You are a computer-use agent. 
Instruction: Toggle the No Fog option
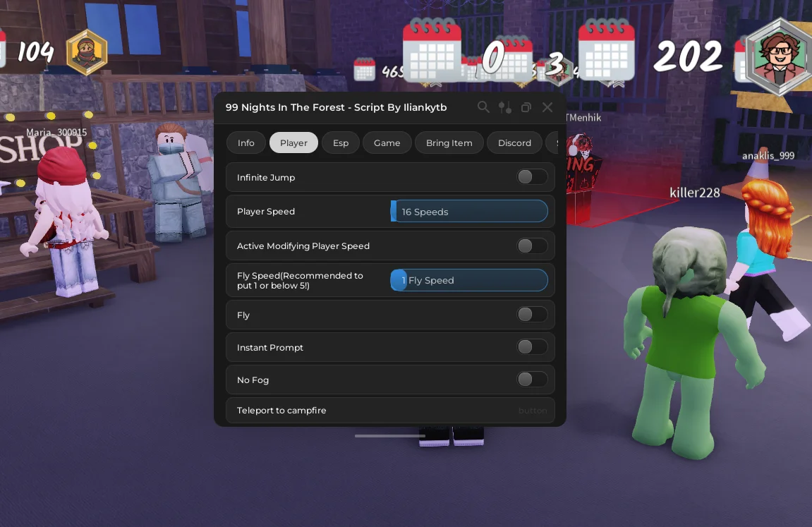tap(532, 380)
